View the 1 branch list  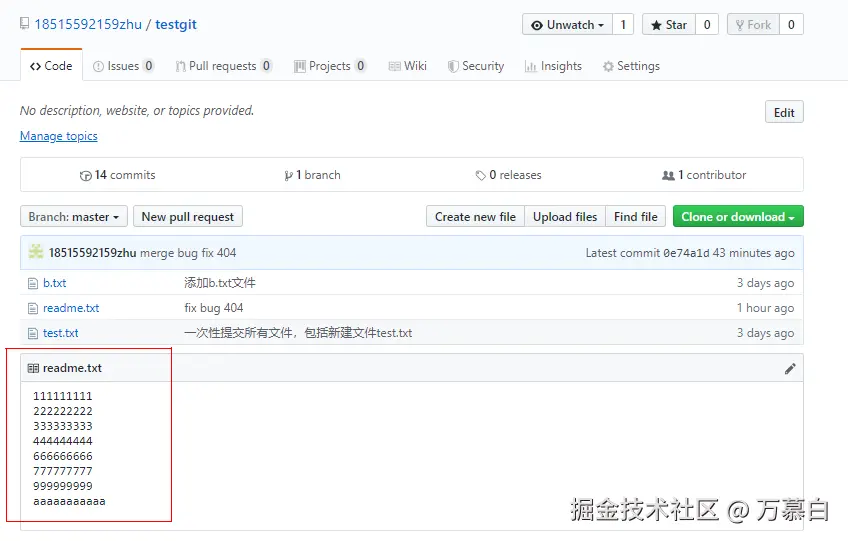pos(312,175)
